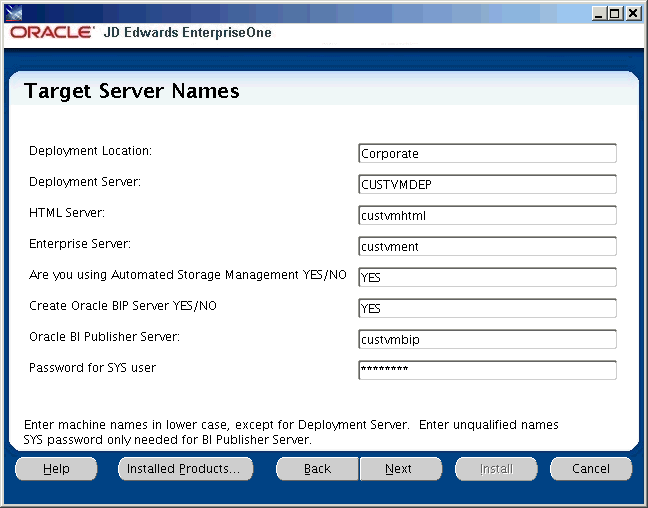Screen dimensions: 648x508
Task: Open Installed Products list
Action: click(186, 469)
